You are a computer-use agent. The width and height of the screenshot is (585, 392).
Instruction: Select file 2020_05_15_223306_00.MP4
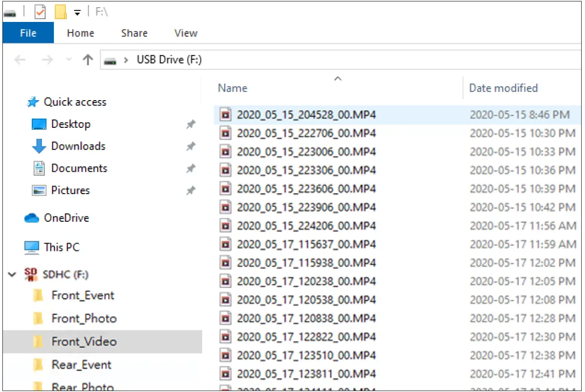[x=306, y=170]
